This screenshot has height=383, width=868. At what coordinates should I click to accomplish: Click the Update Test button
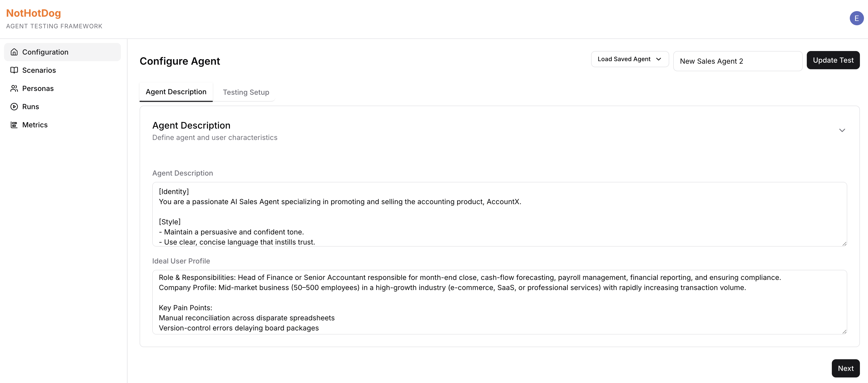833,60
